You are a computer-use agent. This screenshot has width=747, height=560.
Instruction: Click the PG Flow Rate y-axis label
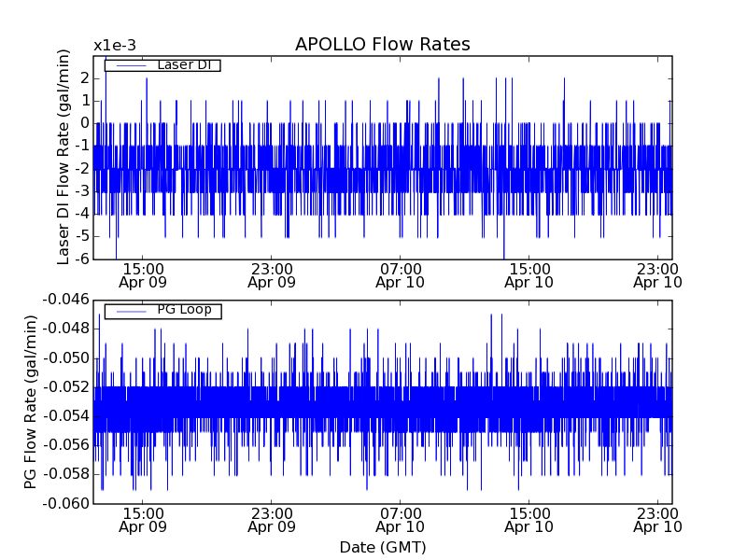tap(31, 401)
